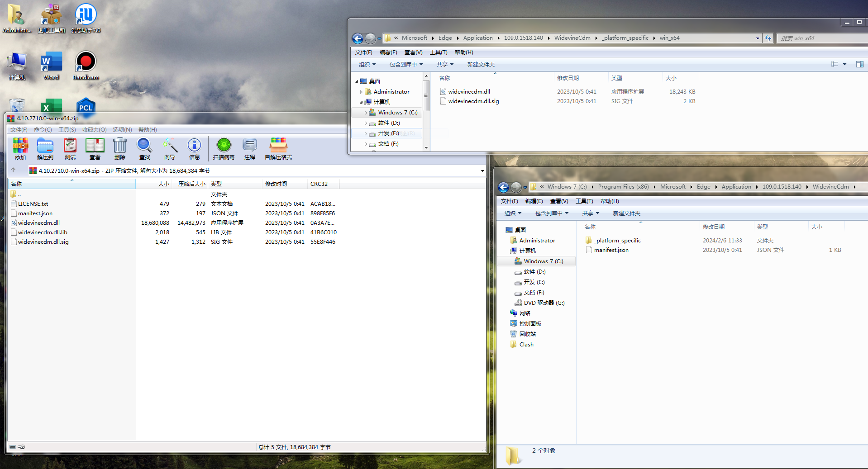The width and height of the screenshot is (868, 469).
Task: Open the 包含到库中 dropdown in WidevineCdm window
Action: pyautogui.click(x=552, y=213)
